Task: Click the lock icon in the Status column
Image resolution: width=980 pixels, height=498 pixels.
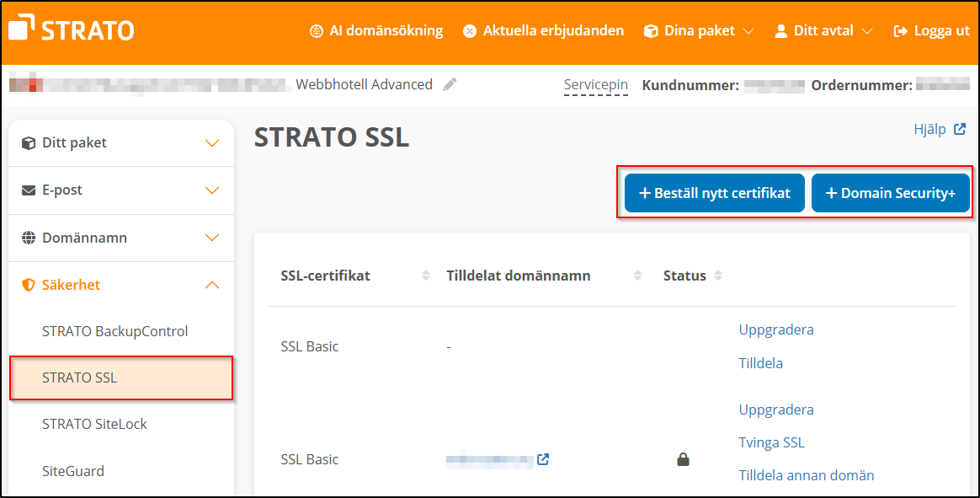Action: (683, 458)
